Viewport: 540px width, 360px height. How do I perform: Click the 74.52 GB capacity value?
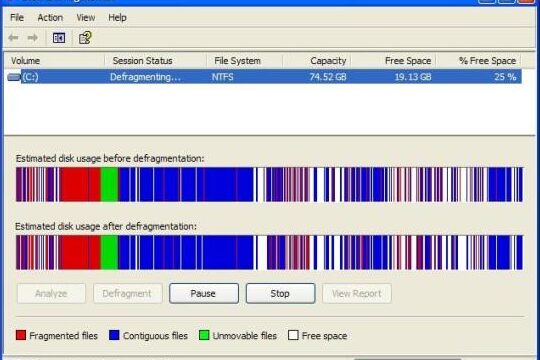[328, 77]
